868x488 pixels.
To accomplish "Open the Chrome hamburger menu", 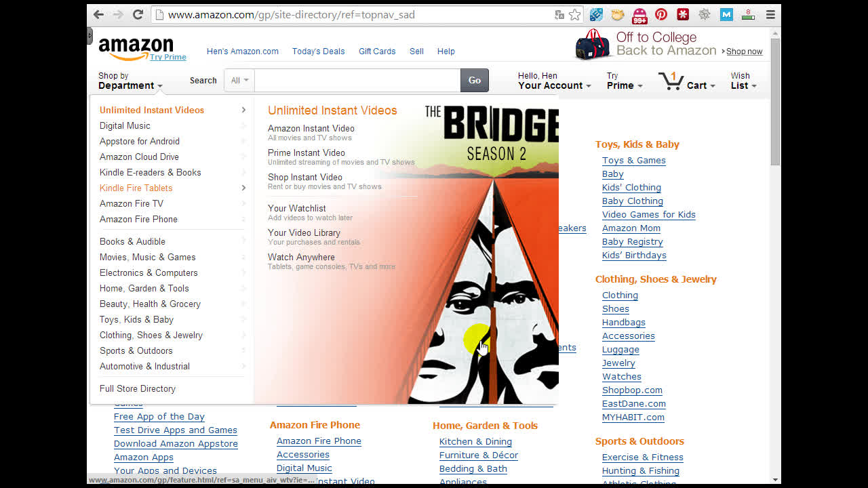I will (770, 14).
